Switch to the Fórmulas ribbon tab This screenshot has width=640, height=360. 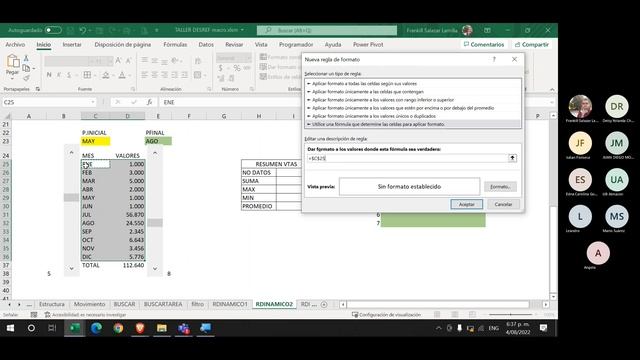[175, 44]
